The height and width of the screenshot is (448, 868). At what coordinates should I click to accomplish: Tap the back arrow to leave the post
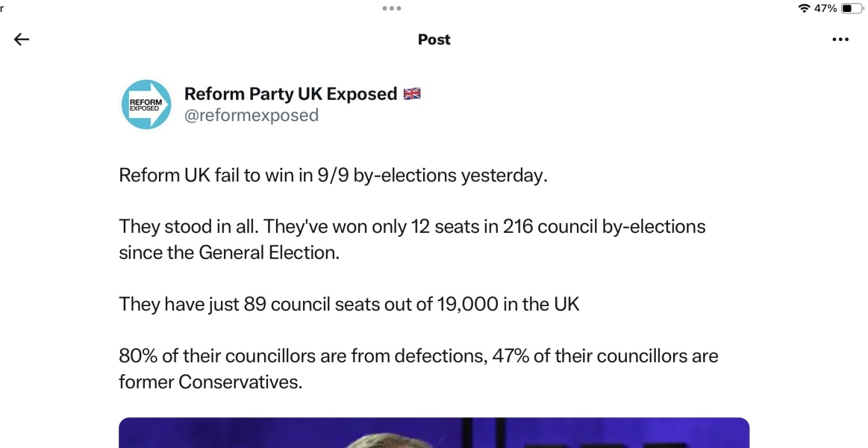click(21, 40)
